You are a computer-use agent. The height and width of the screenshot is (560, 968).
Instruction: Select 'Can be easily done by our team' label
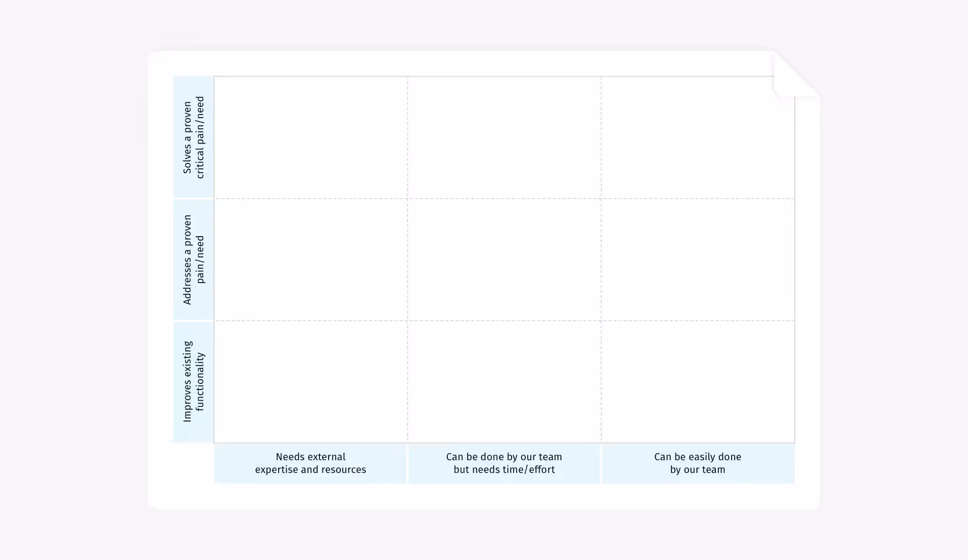697,463
